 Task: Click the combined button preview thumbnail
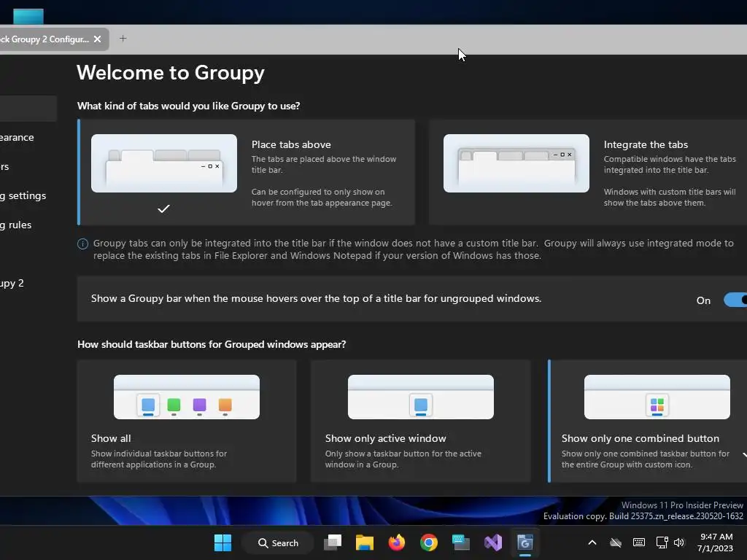point(657,397)
